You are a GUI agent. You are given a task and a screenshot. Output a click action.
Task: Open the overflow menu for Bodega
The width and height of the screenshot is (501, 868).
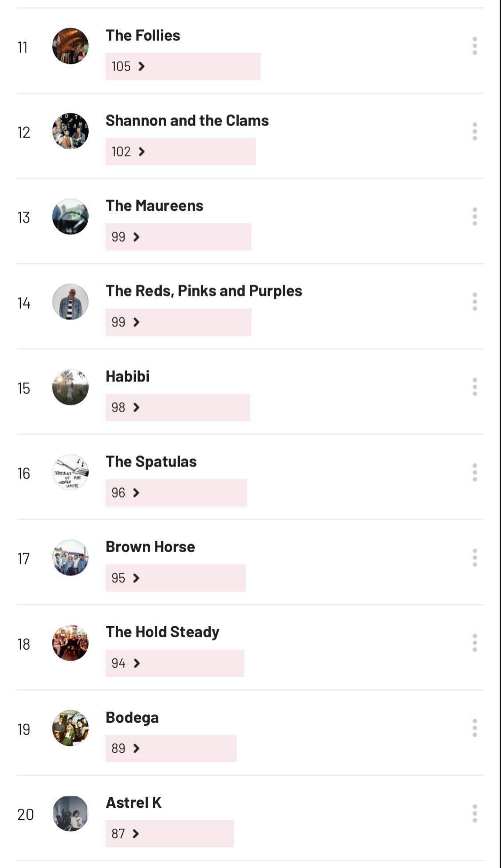point(475,728)
